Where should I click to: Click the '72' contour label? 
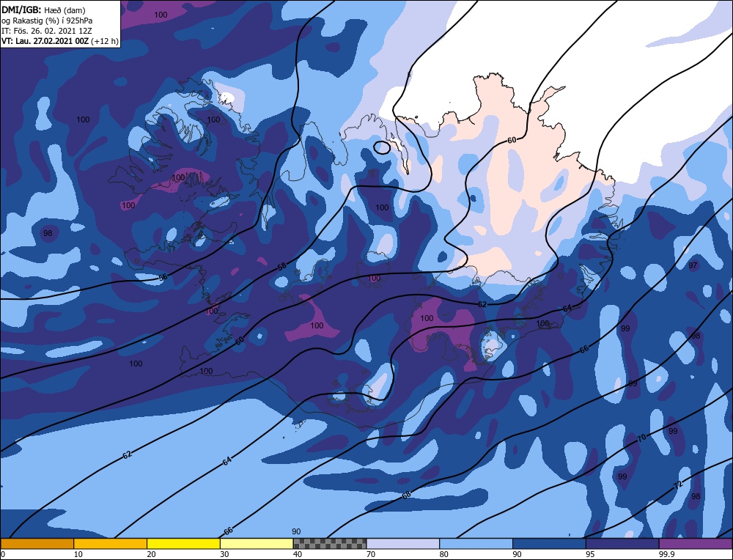pos(678,486)
